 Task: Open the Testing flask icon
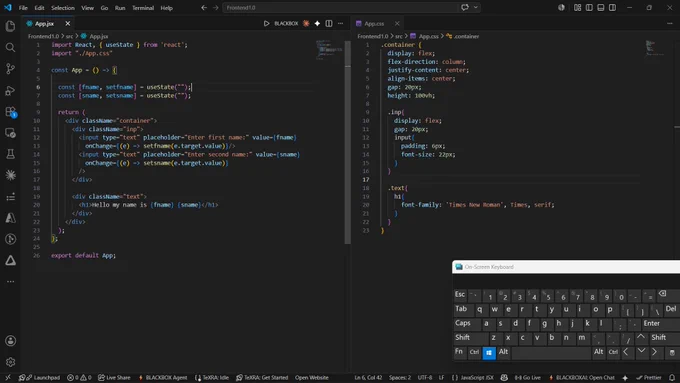click(10, 154)
